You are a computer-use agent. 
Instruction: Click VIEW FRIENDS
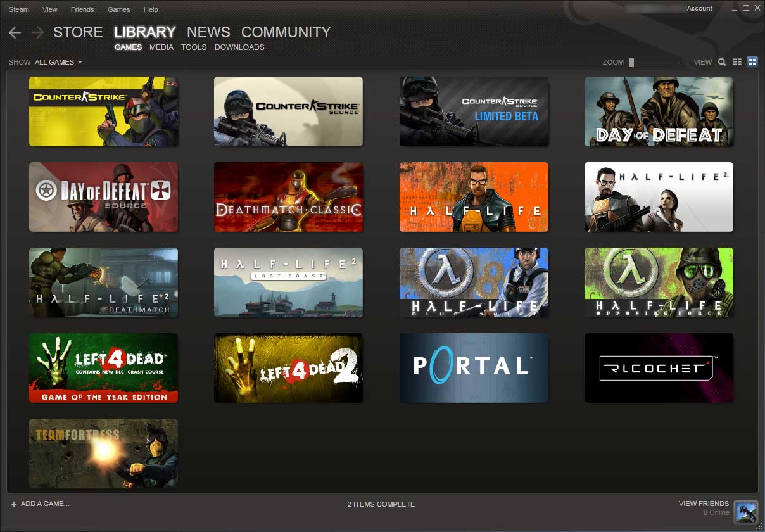(704, 503)
